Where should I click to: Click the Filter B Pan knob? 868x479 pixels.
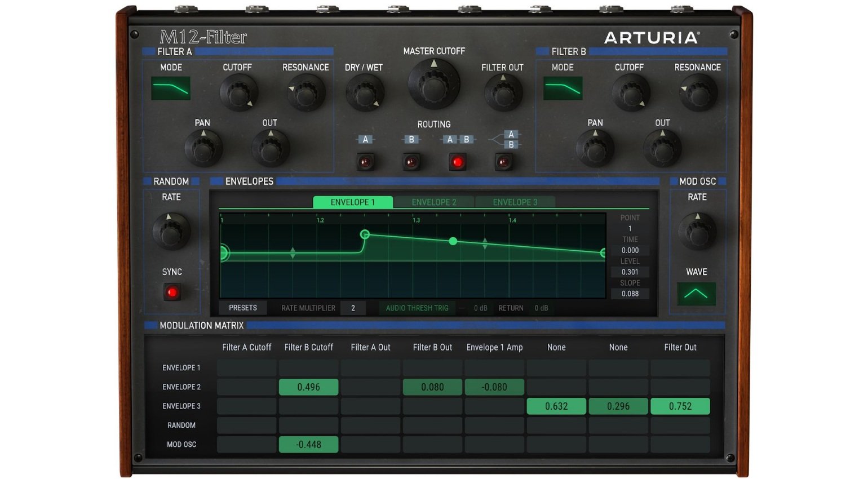(x=595, y=148)
